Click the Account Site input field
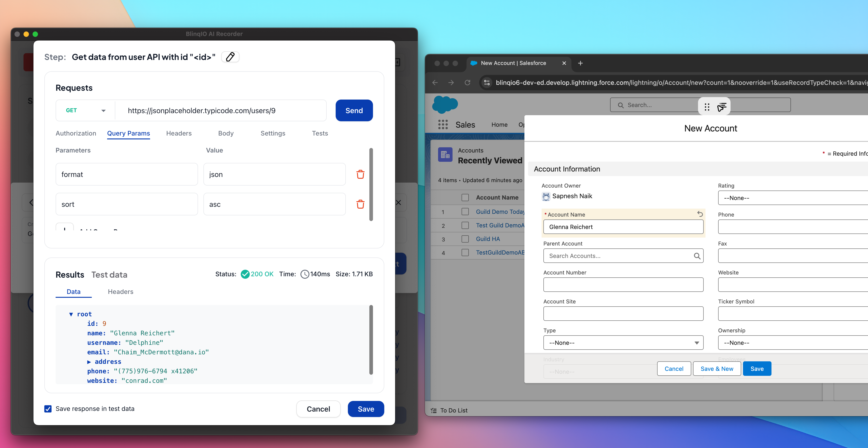This screenshot has width=868, height=448. (x=623, y=314)
